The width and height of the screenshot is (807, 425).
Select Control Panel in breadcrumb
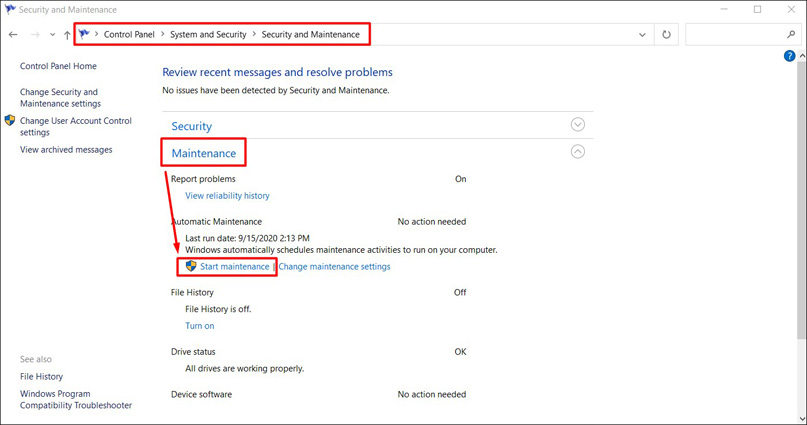click(x=129, y=34)
